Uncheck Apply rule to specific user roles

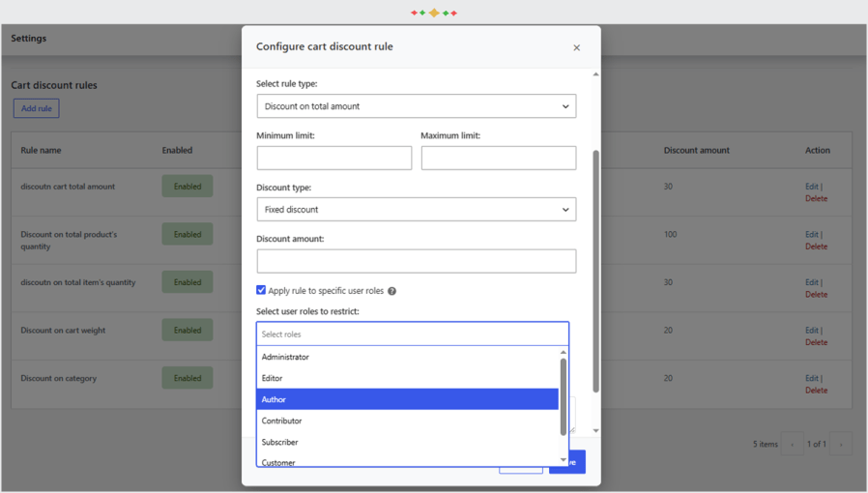click(x=261, y=290)
